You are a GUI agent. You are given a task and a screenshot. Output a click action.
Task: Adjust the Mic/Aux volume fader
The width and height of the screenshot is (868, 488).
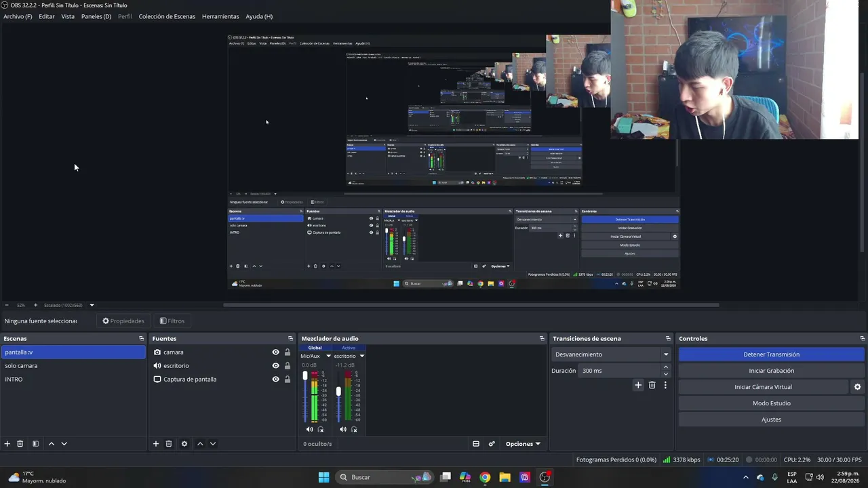tap(305, 375)
